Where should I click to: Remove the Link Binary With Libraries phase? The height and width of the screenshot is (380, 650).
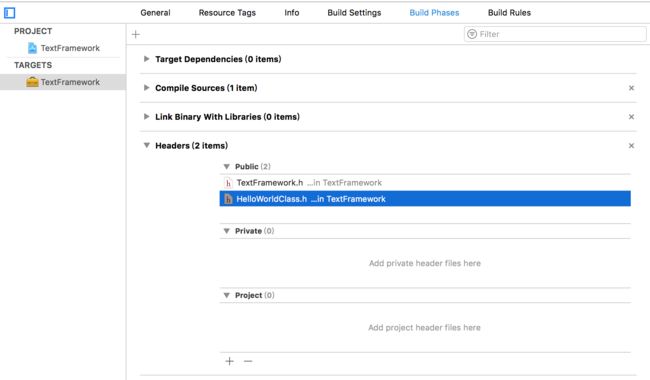point(631,117)
